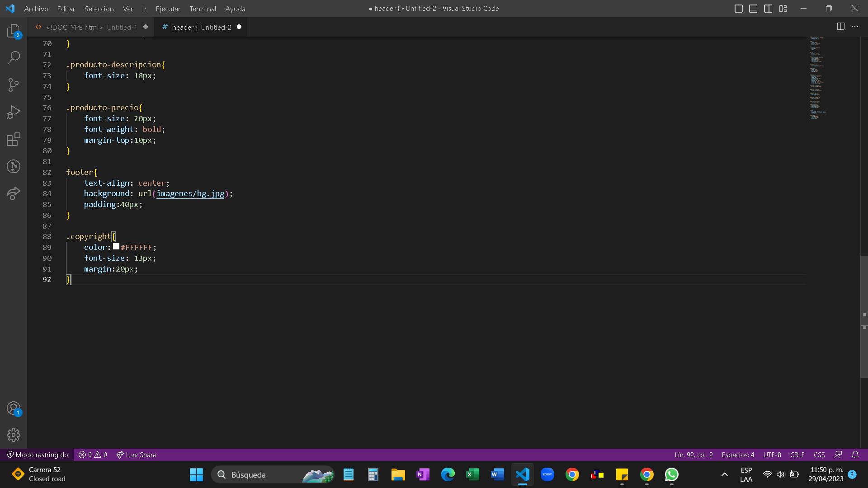This screenshot has width=868, height=488.
Task: Open the Ejecutar menu
Action: click(168, 9)
